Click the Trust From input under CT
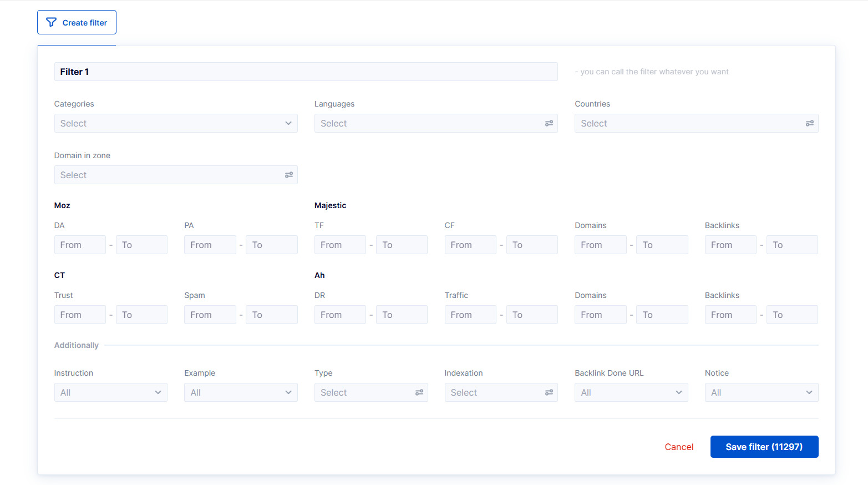Viewport: 868px width, 485px height. pos(80,315)
